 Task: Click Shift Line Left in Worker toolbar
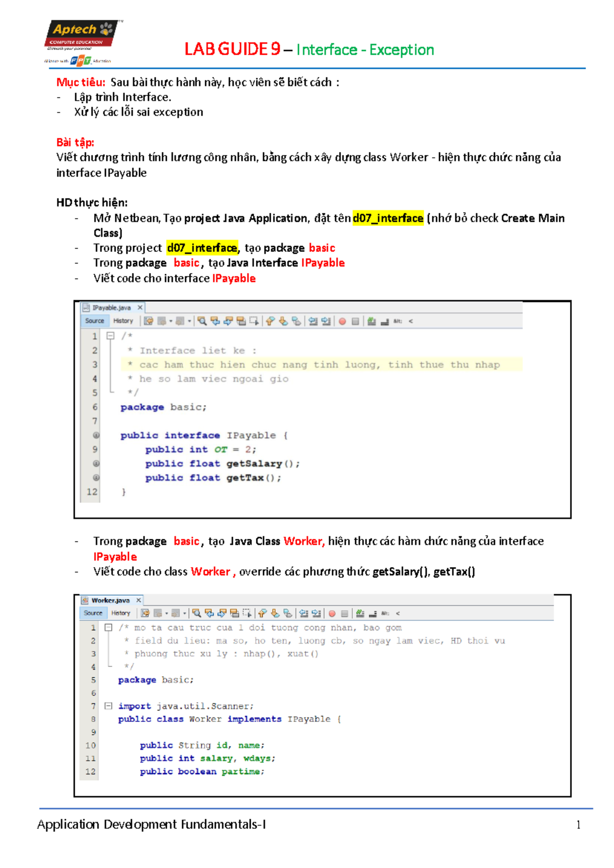(x=304, y=613)
